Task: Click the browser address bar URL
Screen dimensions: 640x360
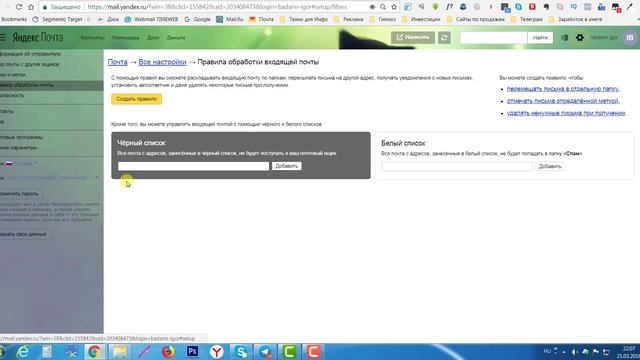Action: [217, 7]
